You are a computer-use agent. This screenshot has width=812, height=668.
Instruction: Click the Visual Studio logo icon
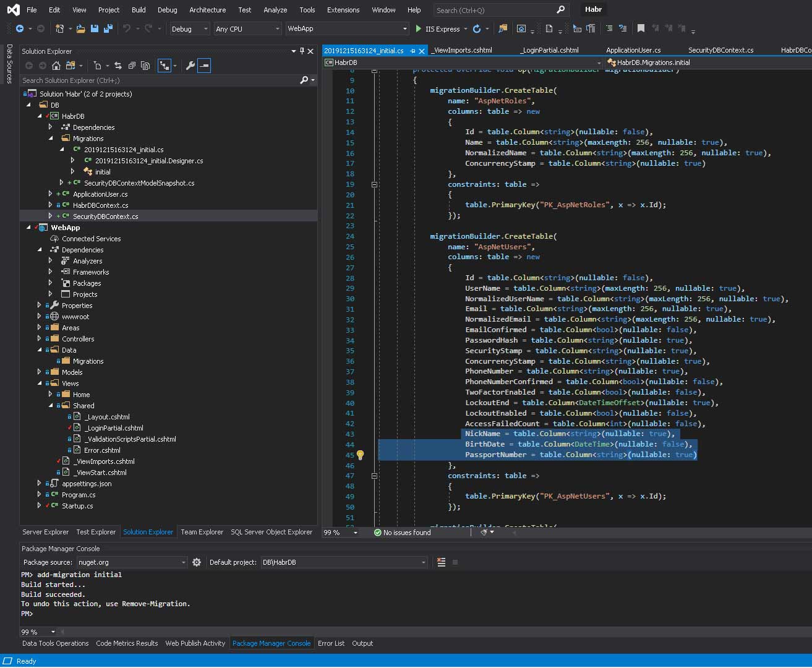tap(13, 10)
